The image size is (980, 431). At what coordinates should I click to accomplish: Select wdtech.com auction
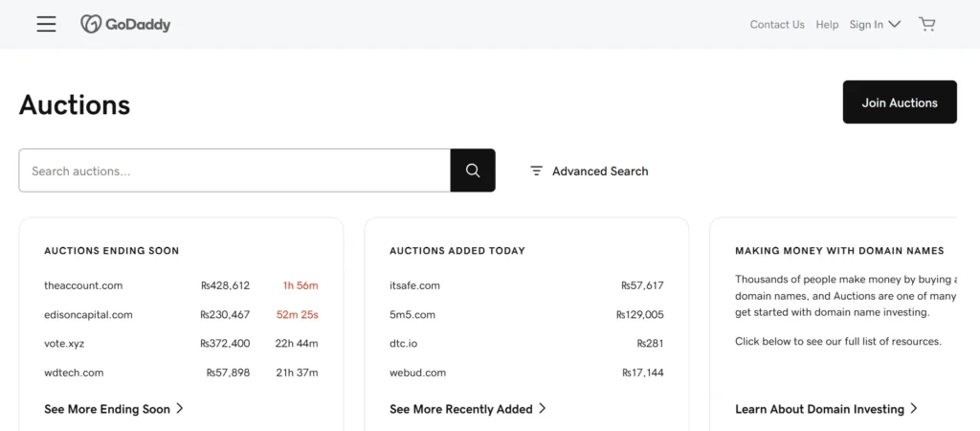(x=74, y=373)
